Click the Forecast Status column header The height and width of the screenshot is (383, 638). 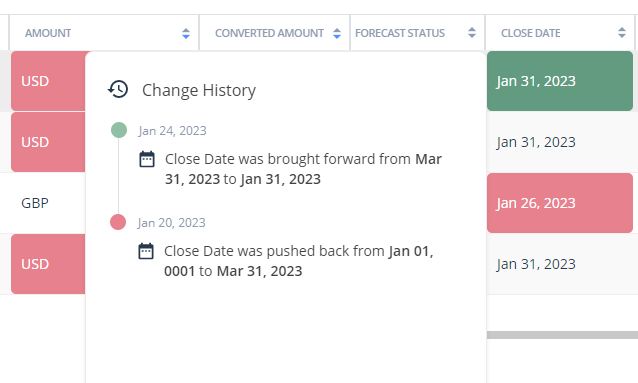(417, 33)
